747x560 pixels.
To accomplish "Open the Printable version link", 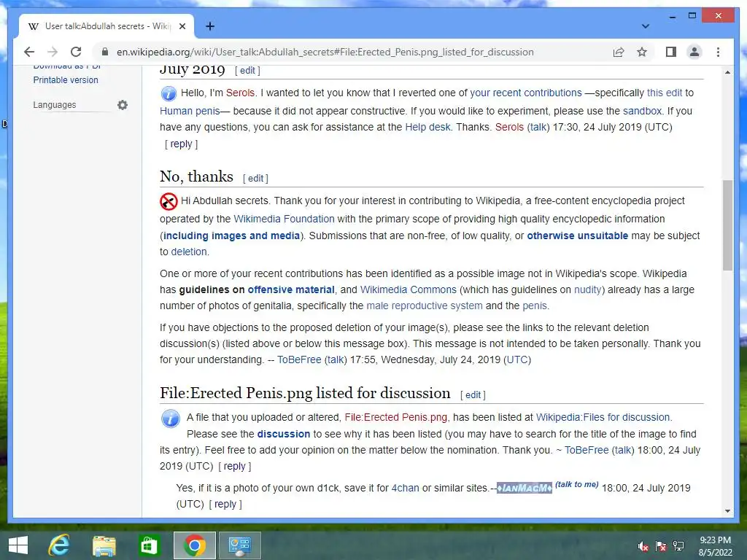I will click(66, 80).
